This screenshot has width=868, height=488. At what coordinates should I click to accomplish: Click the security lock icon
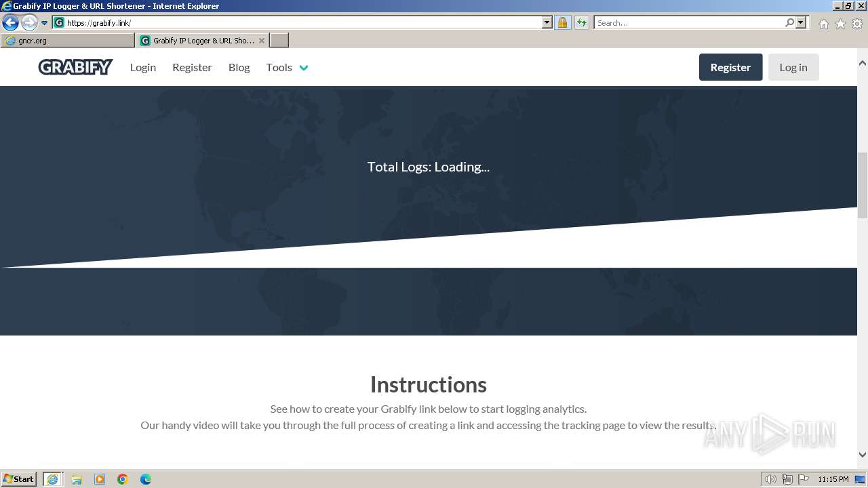[562, 22]
